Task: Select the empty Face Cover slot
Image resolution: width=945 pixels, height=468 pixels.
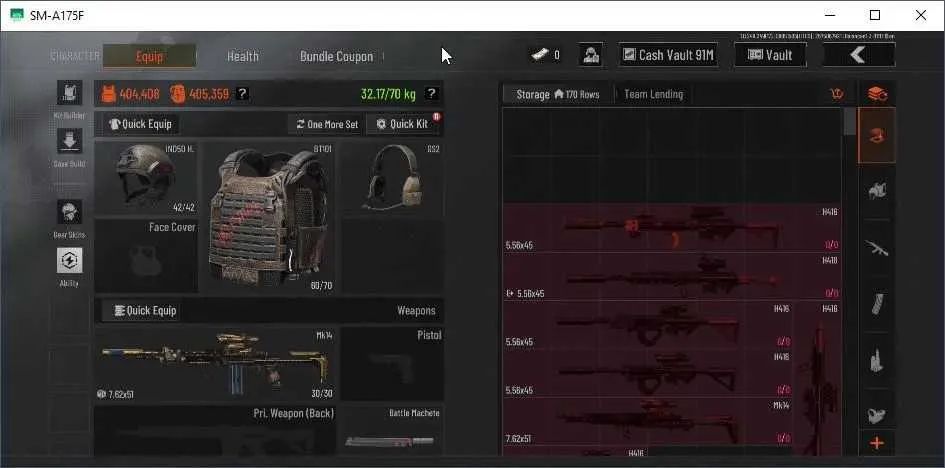Action: pyautogui.click(x=146, y=255)
